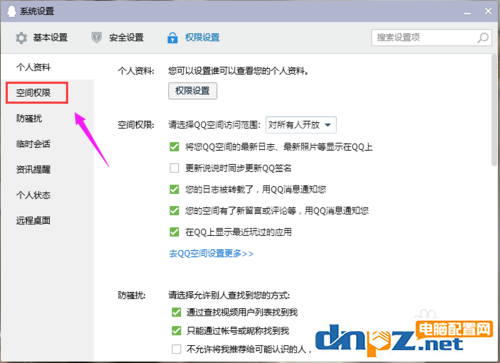Open the 基本设置 tab
This screenshot has height=363, width=500.
[42, 38]
